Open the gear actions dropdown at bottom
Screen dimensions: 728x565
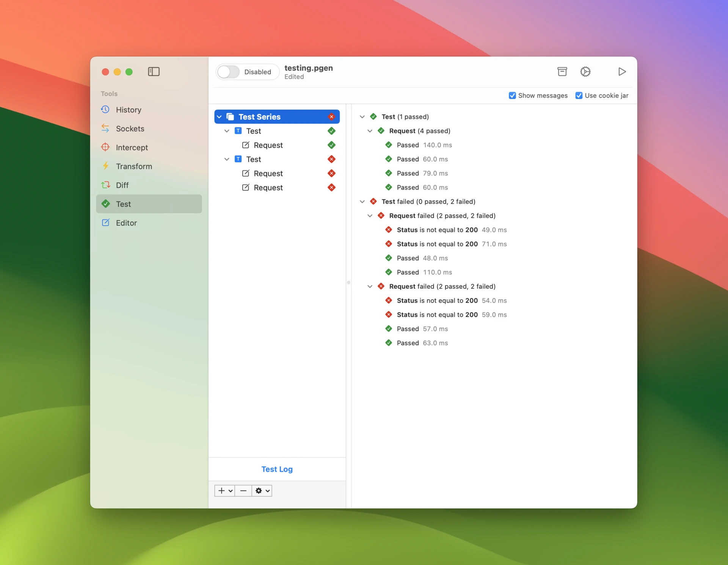click(x=262, y=491)
